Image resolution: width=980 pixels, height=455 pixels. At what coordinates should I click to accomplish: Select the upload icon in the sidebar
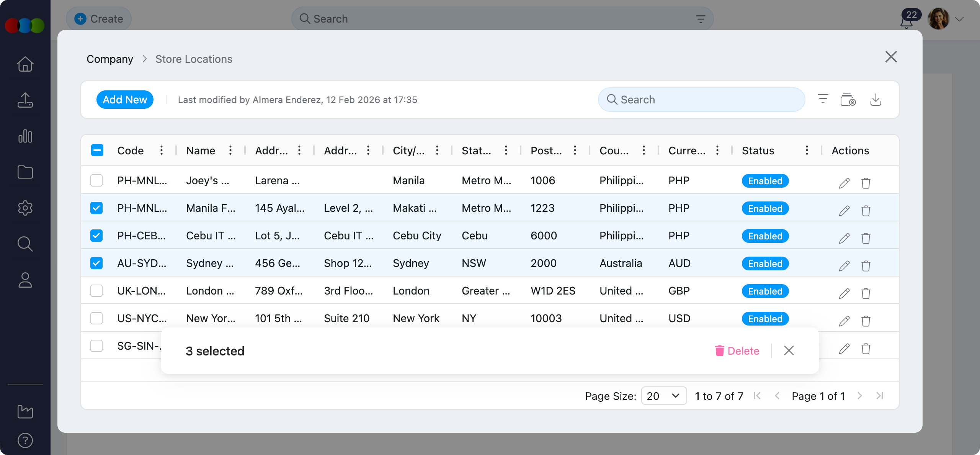click(x=24, y=100)
